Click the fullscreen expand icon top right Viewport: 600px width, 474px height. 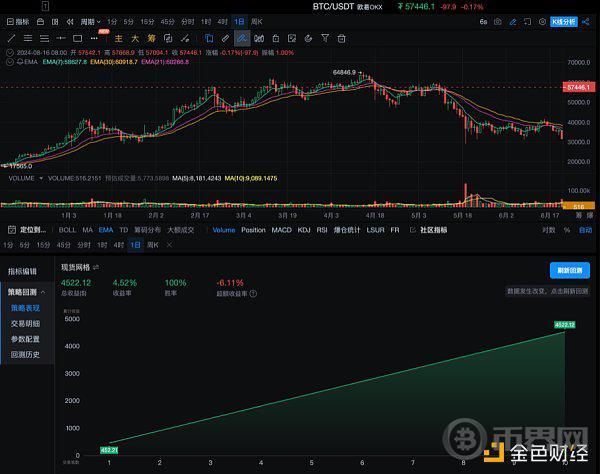(x=528, y=22)
